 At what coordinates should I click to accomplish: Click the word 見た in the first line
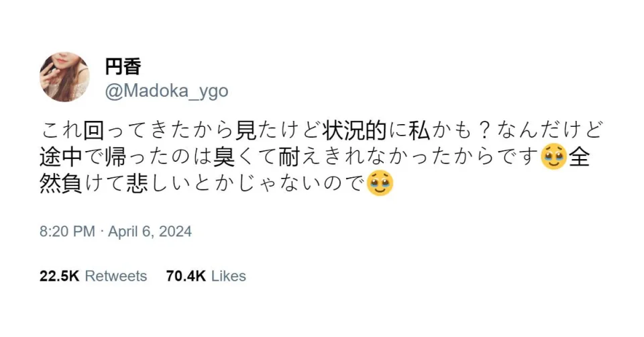[x=257, y=131]
